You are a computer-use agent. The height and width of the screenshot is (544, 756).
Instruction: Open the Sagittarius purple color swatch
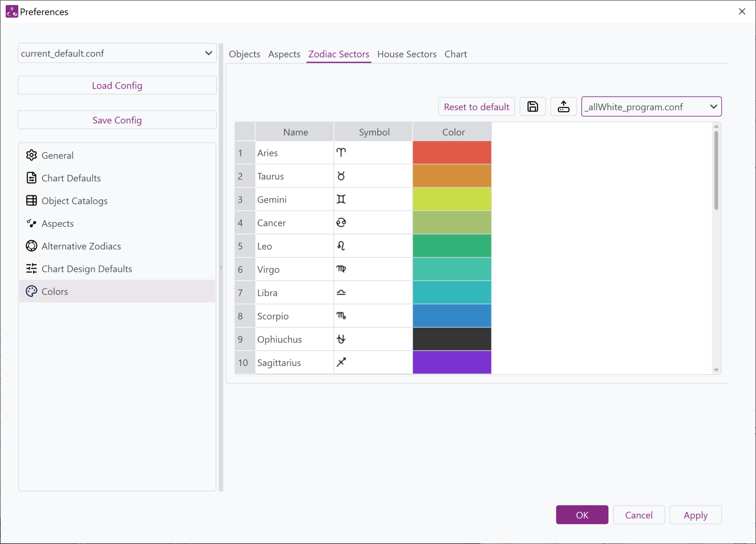point(451,362)
